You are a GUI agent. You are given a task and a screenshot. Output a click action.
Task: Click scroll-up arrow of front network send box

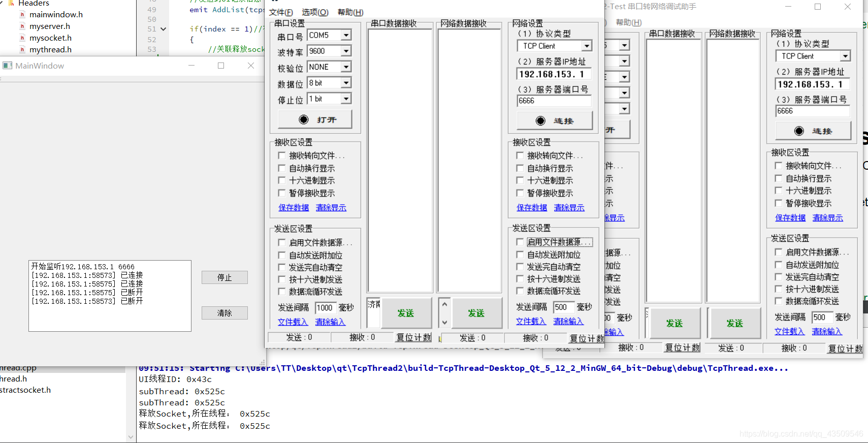[x=444, y=304]
